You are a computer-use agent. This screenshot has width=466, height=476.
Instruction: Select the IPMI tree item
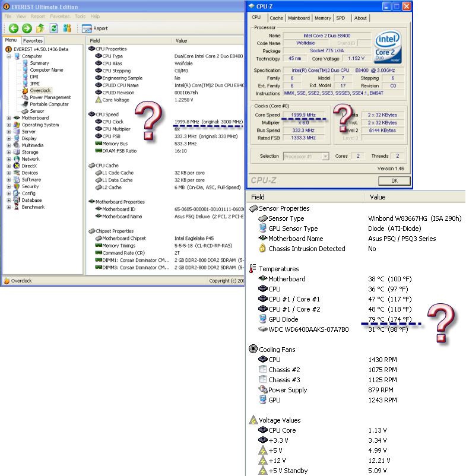click(34, 84)
